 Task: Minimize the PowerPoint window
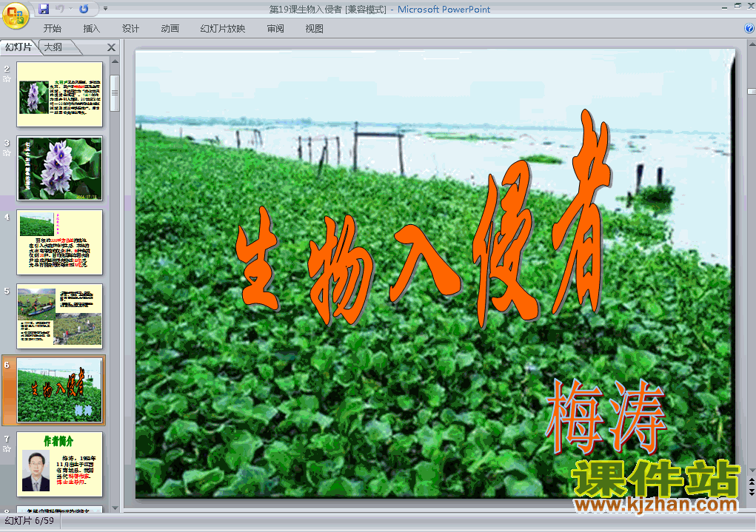[x=724, y=7]
